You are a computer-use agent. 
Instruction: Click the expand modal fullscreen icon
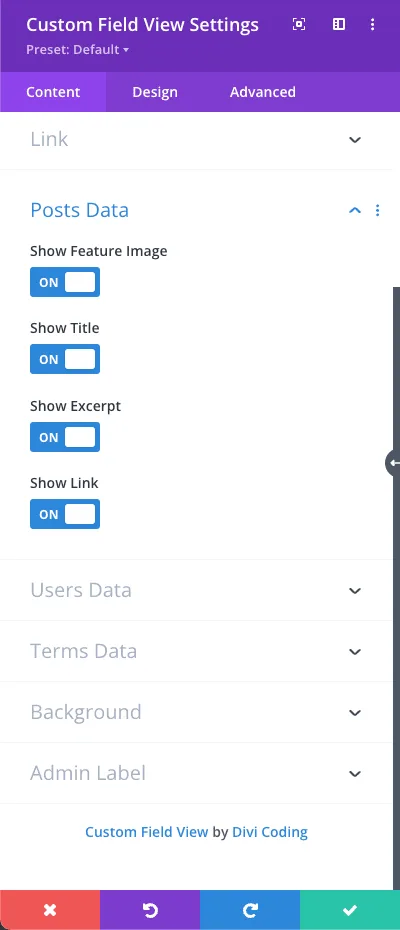pyautogui.click(x=299, y=24)
